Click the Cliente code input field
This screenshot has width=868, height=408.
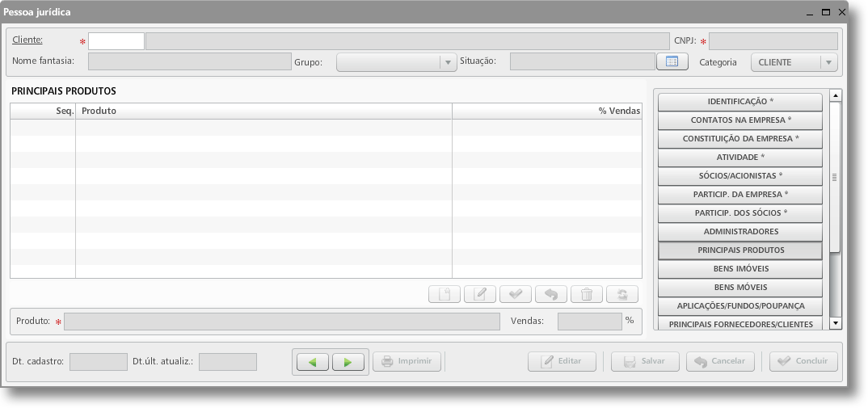click(x=116, y=41)
